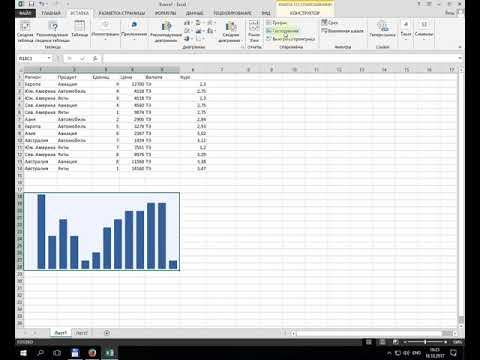Insert a Column (Гистограмма) sparkline
480x360 pixels.
(x=283, y=31)
